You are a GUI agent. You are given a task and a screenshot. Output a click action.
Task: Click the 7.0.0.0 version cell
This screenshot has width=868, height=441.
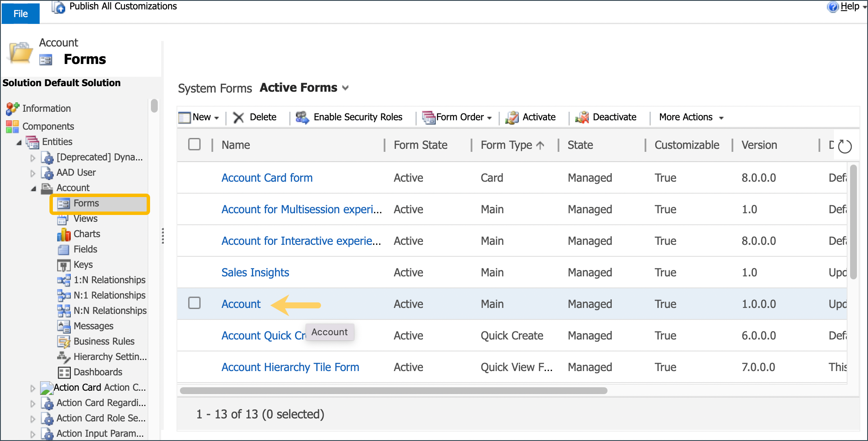(758, 367)
